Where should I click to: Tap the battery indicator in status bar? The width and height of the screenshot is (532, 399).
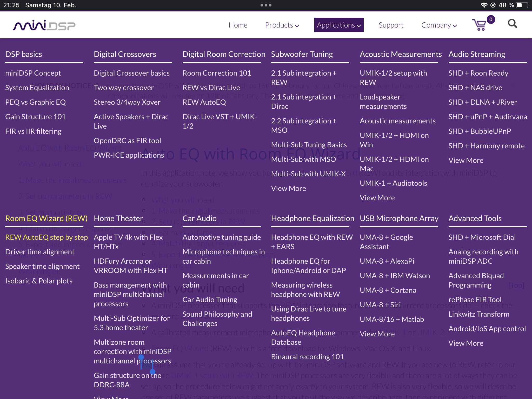pos(523,5)
